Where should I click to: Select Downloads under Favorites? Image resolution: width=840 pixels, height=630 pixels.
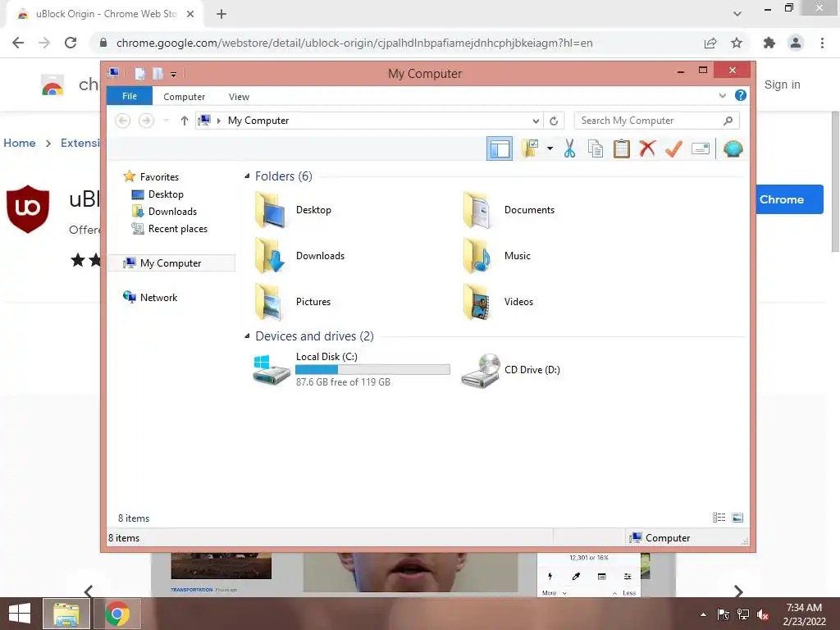[164, 211]
